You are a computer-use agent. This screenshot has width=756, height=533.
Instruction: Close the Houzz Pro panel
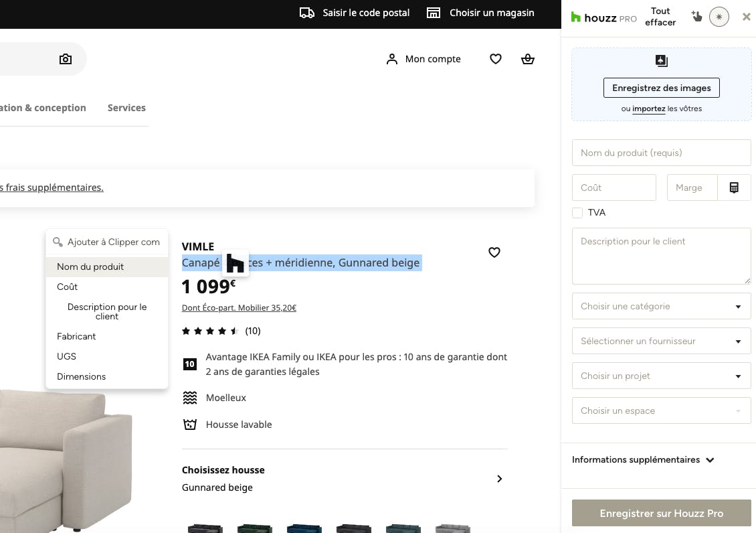tap(747, 17)
